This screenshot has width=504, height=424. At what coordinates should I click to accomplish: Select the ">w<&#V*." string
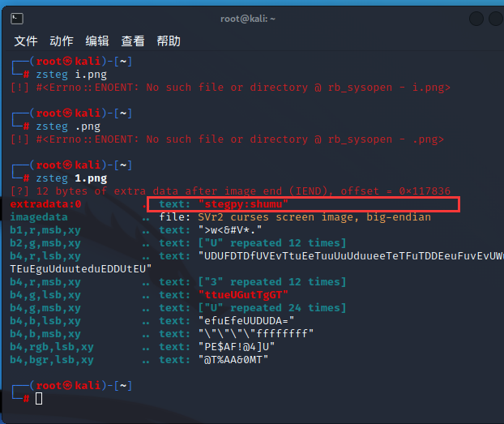(x=230, y=230)
